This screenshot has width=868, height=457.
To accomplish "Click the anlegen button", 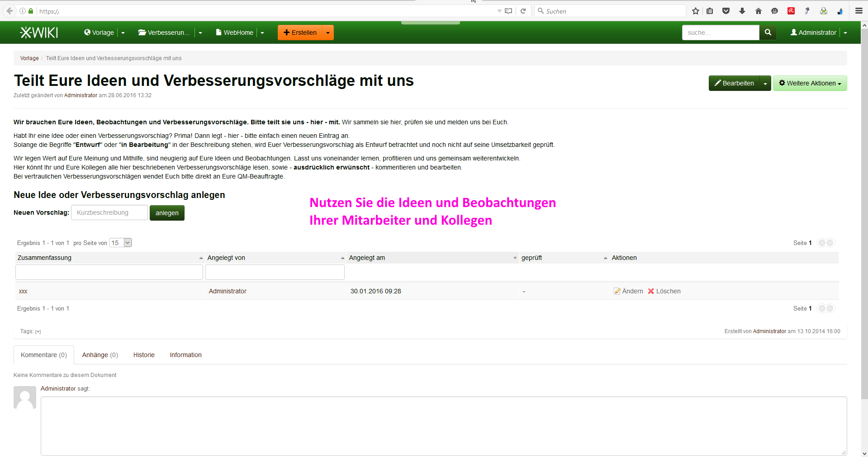I will click(167, 213).
